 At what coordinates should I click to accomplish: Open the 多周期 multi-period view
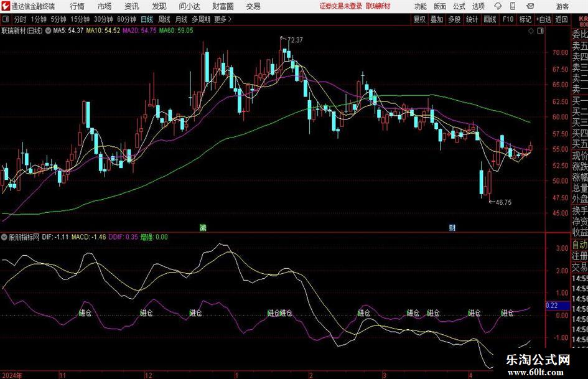(201, 19)
